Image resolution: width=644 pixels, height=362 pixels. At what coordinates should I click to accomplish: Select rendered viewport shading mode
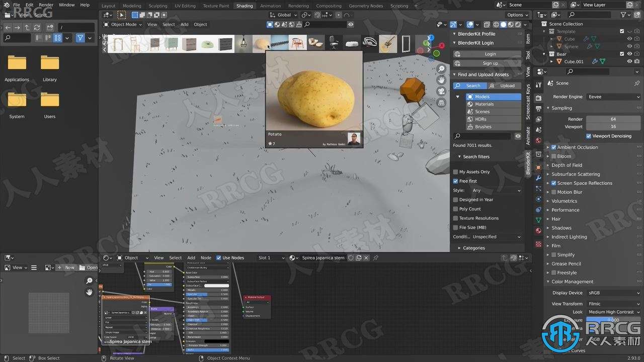518,24
